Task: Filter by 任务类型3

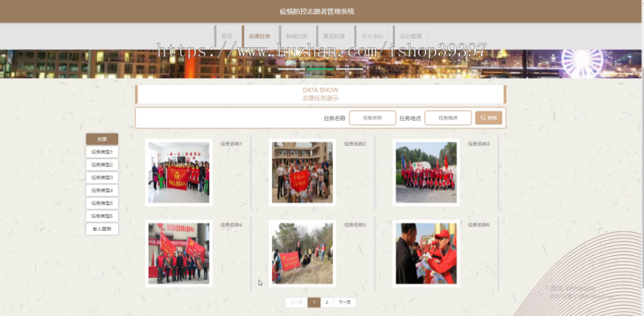Action: pyautogui.click(x=102, y=177)
